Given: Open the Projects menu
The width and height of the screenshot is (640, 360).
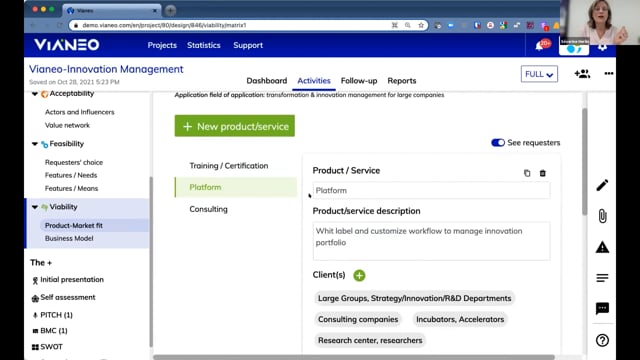Looking at the screenshot, I should point(162,45).
